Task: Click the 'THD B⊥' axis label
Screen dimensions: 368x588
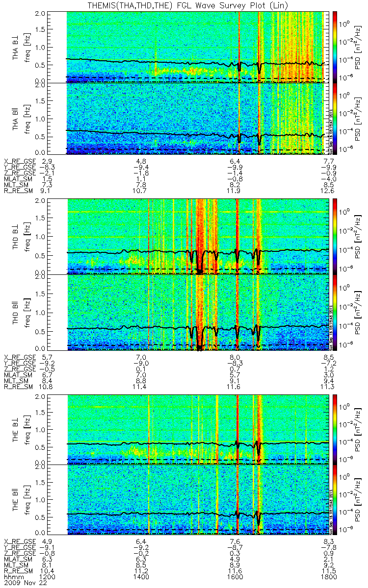Action: tap(16, 237)
